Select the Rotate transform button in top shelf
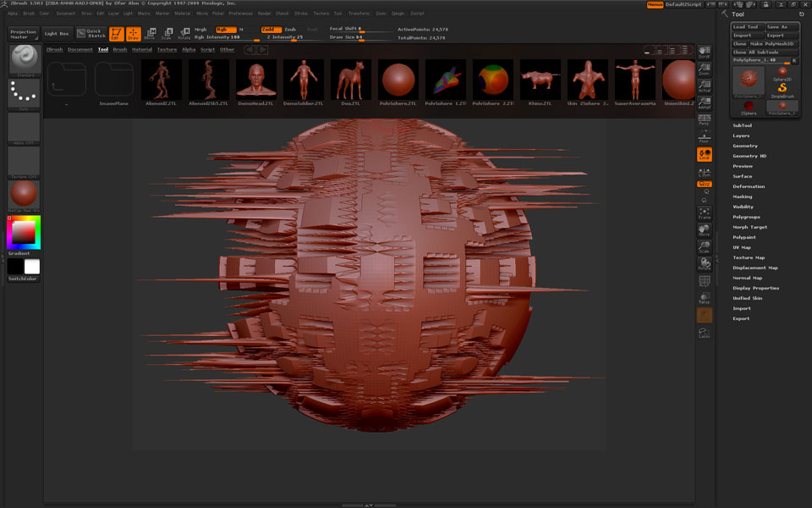Image resolution: width=812 pixels, height=508 pixels. (184, 34)
